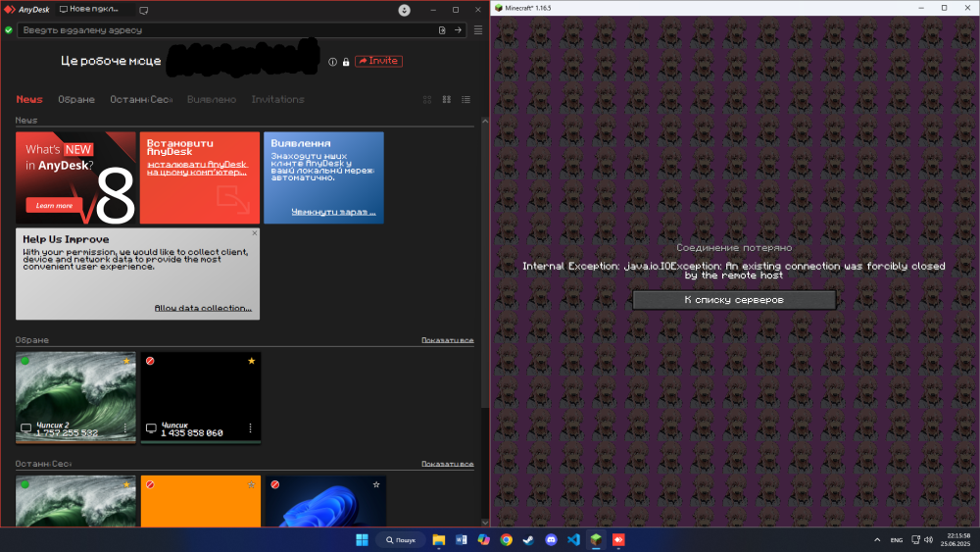Click ENG language indicator in tray
This screenshot has height=552, width=980.
[x=897, y=540]
